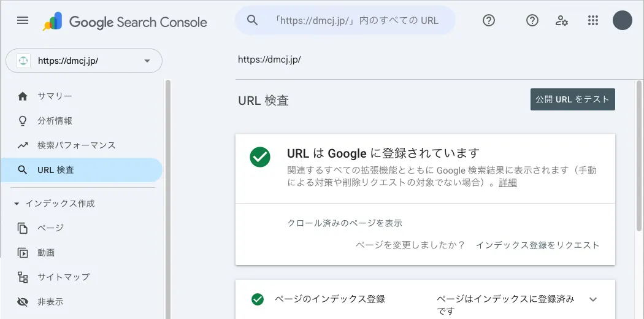Click the lightbulb icon for 分析情報
Image resolution: width=644 pixels, height=319 pixels.
click(23, 121)
